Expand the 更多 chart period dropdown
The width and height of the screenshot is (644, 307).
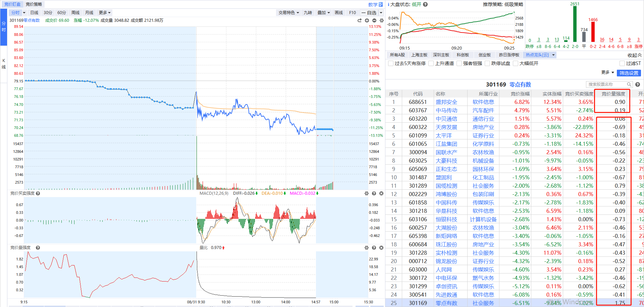105,13
